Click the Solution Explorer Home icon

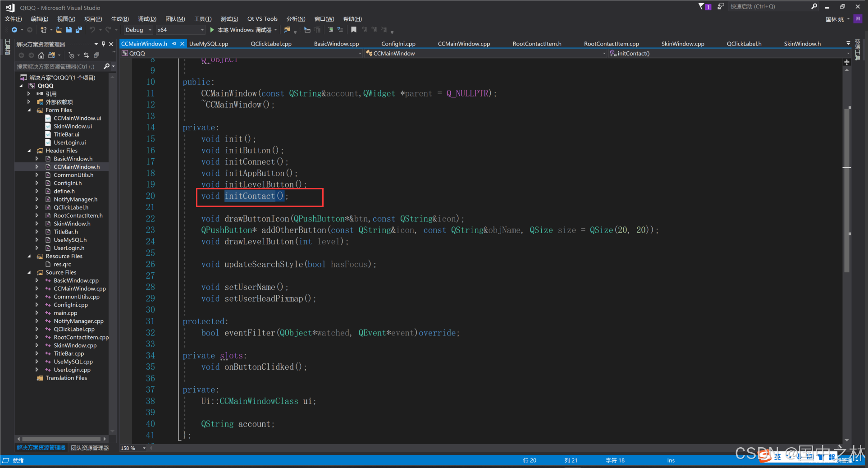coord(41,55)
